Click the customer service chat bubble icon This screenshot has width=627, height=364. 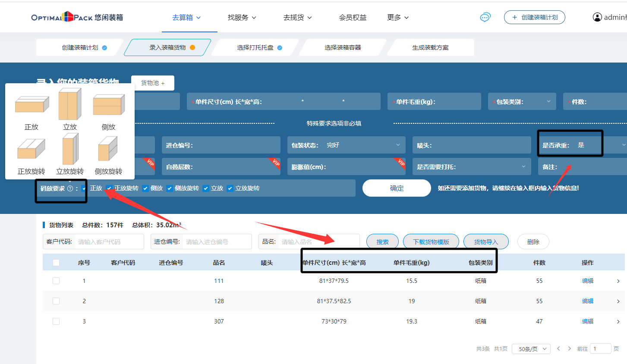tap(485, 17)
